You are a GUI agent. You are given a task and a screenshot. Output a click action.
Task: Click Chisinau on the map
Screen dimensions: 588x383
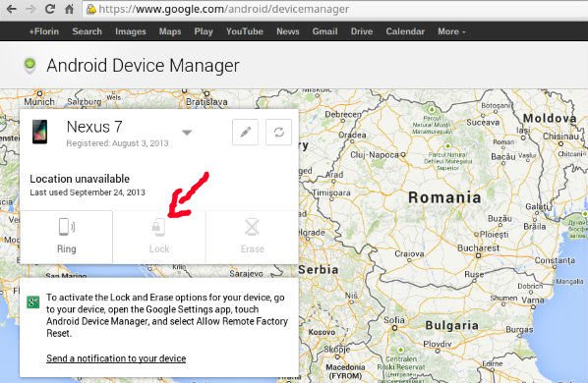(x=560, y=137)
